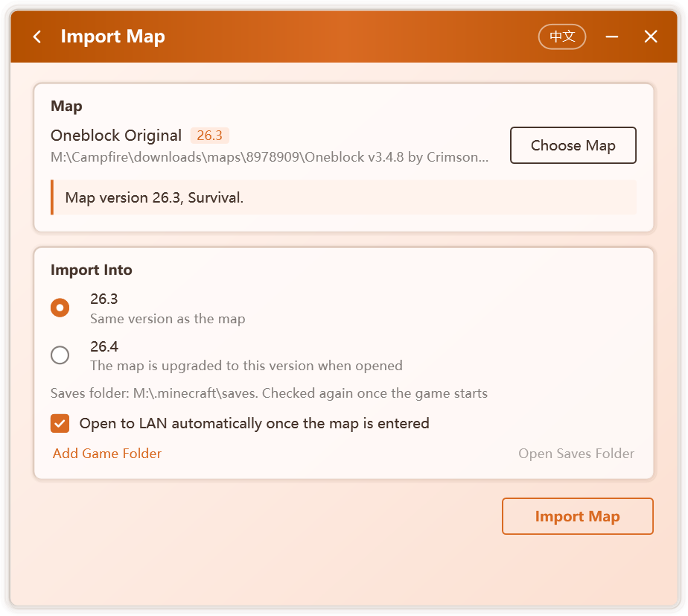The height and width of the screenshot is (616, 688).
Task: Click the "Saves folder: M:\.minecraft\saves" text
Action: tap(153, 393)
